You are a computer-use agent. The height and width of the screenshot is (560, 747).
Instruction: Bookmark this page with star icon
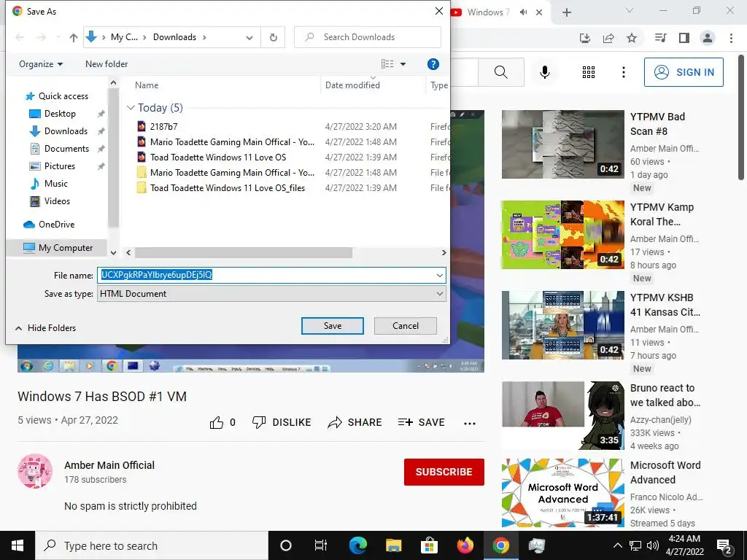(632, 38)
